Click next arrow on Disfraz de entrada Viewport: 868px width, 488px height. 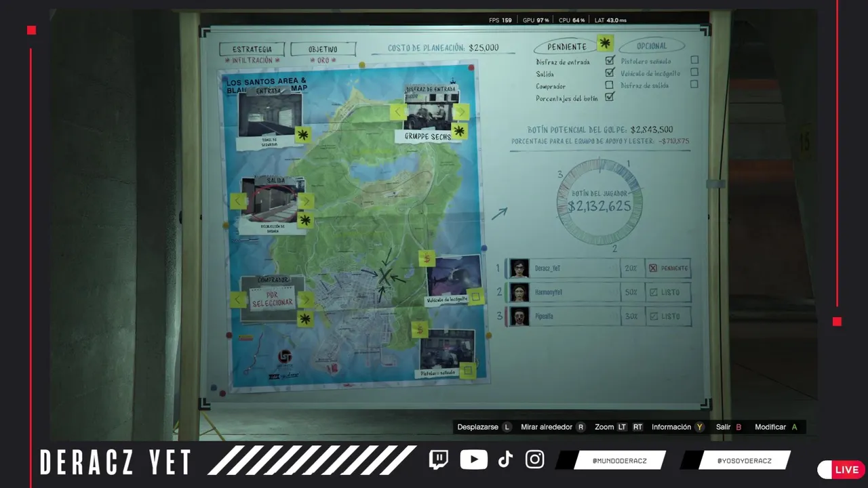461,112
